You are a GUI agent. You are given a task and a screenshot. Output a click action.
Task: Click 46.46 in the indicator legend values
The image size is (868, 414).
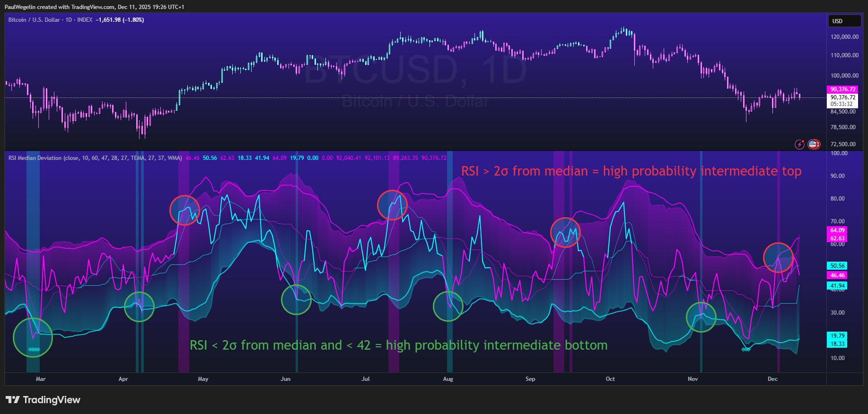pyautogui.click(x=193, y=158)
